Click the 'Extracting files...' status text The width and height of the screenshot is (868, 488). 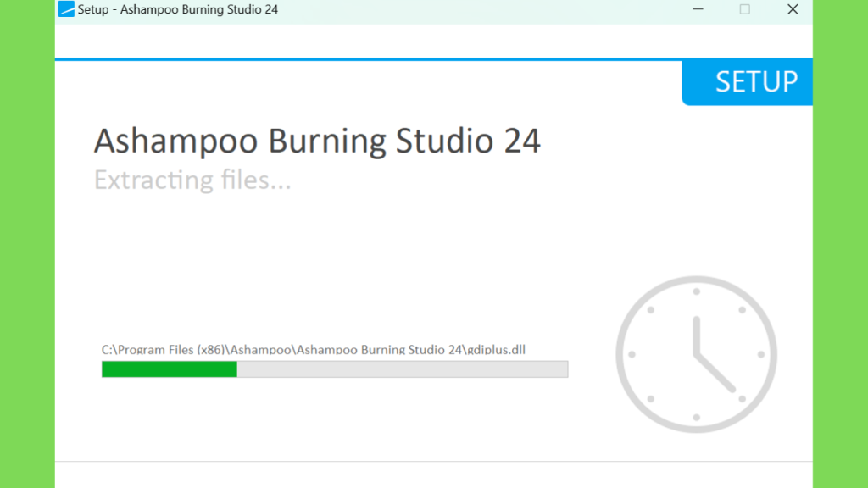[192, 180]
